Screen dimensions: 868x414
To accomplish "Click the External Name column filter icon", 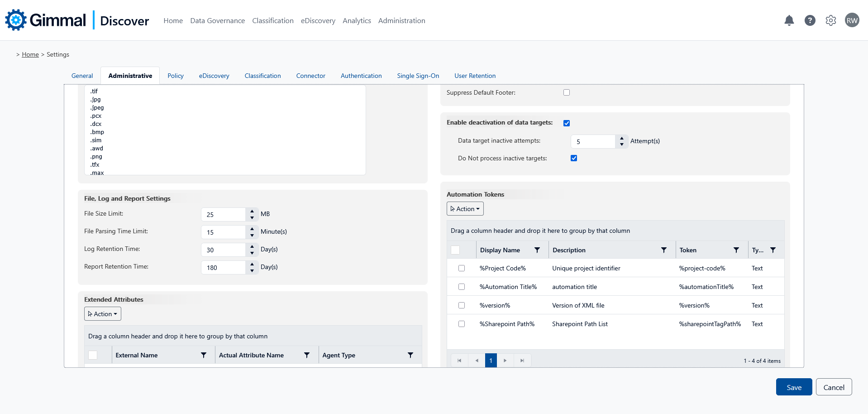I will click(x=204, y=355).
